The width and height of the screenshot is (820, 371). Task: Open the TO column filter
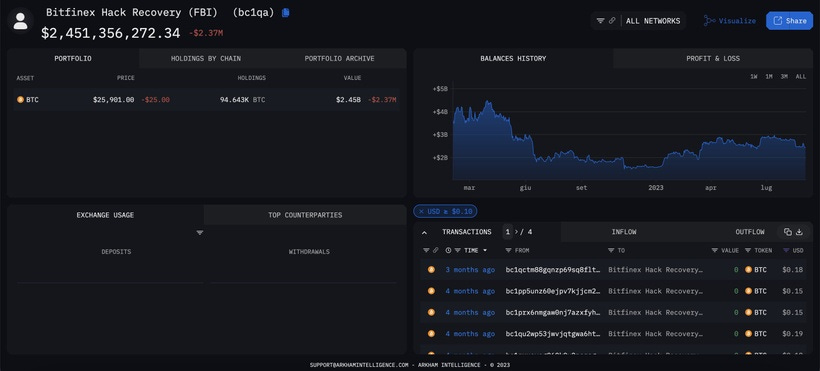pyautogui.click(x=612, y=251)
